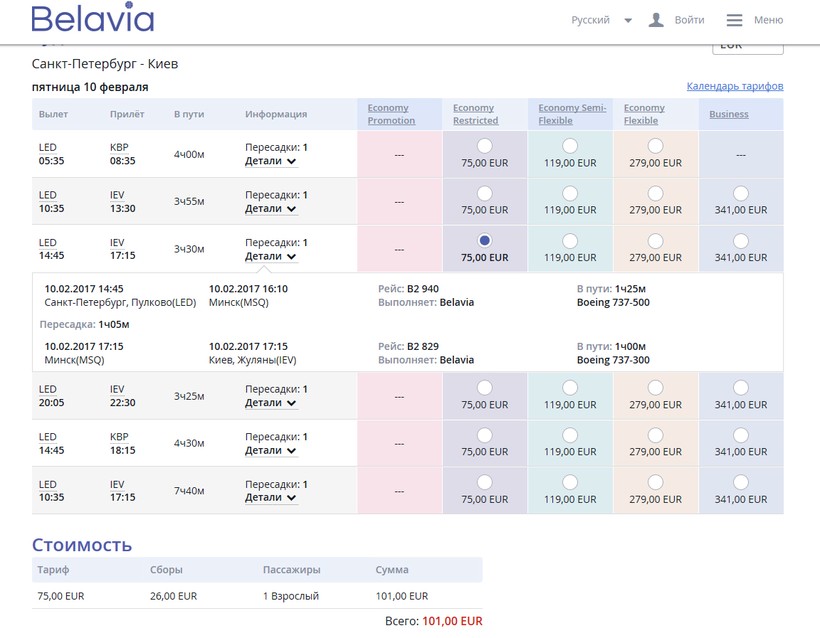
Task: Click the Санкт-Петербург, Пулково(LED) departure text
Action: (x=120, y=302)
